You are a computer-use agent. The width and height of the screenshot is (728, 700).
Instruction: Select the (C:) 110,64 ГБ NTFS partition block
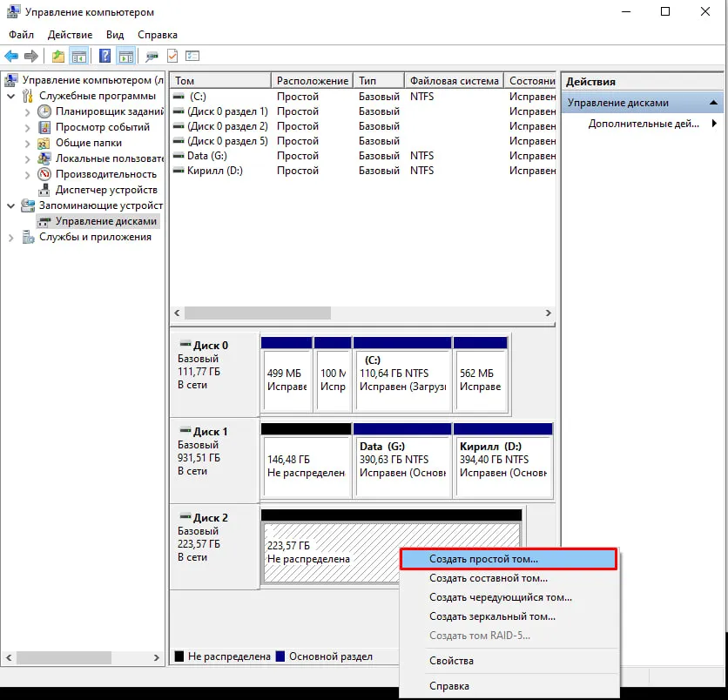coord(402,374)
